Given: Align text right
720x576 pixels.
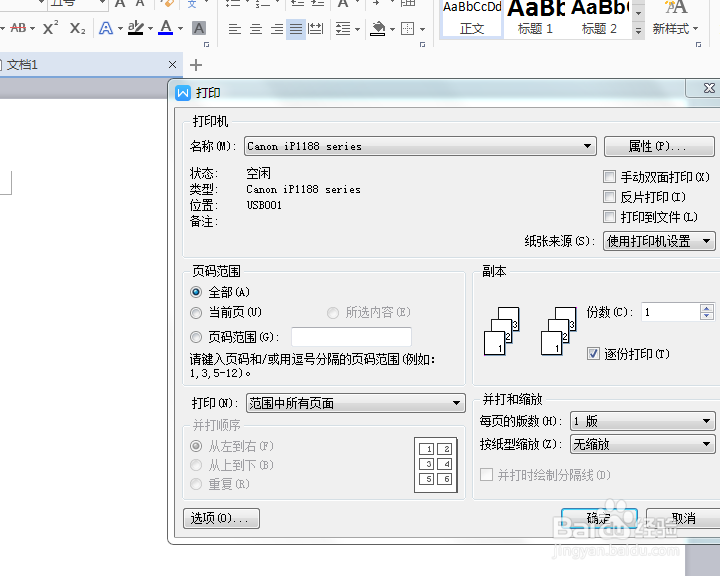Looking at the screenshot, I should [x=276, y=29].
